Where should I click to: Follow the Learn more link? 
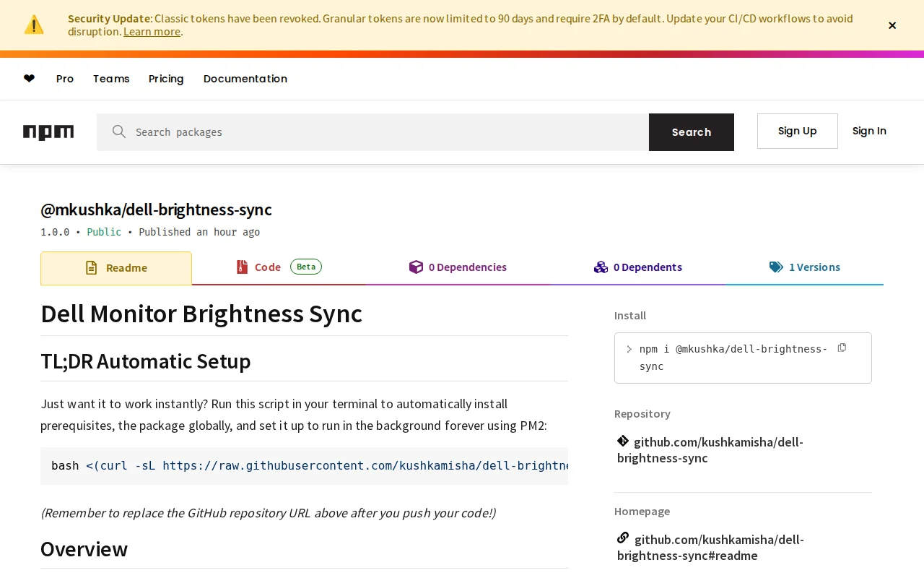[x=152, y=31]
